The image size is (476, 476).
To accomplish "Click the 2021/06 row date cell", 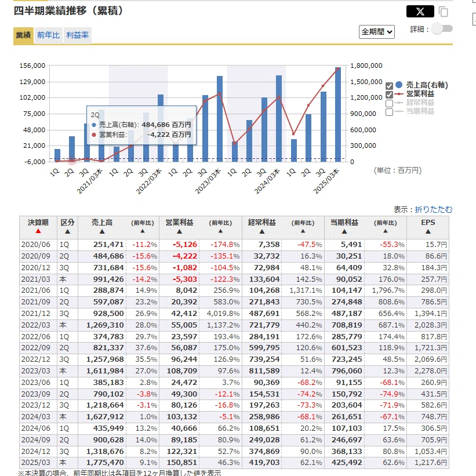I will click(x=38, y=290).
